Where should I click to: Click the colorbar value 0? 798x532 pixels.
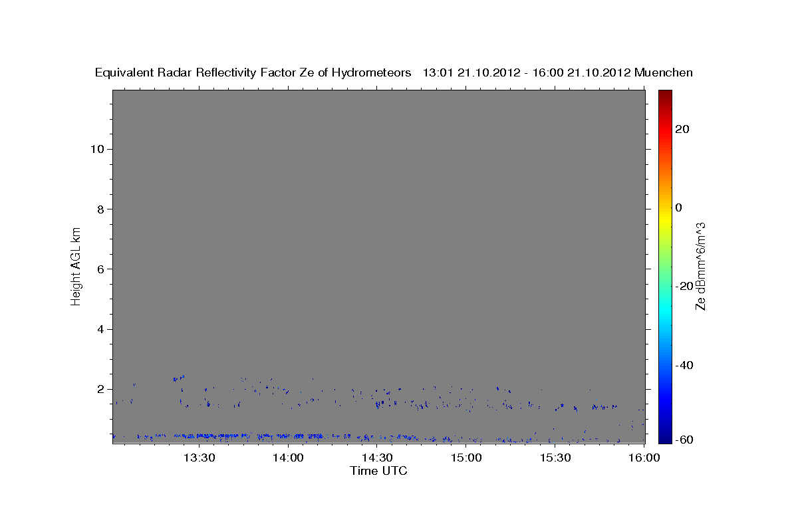point(678,207)
